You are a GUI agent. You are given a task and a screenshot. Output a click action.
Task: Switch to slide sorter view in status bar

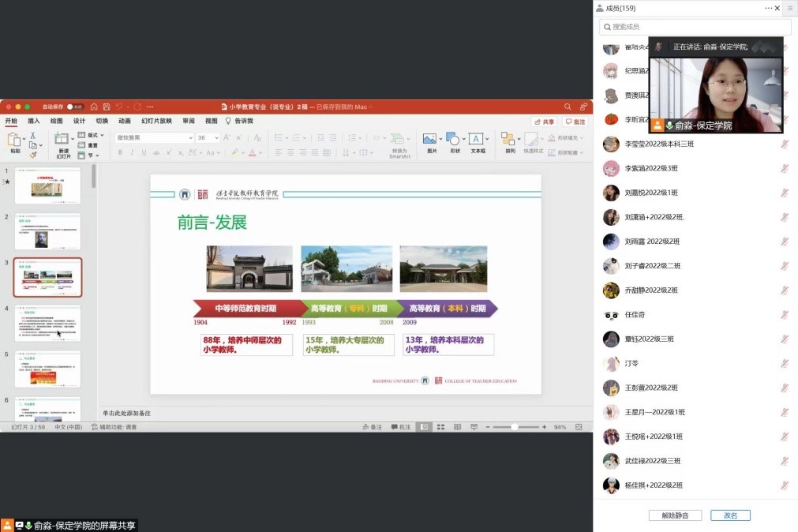[440, 427]
